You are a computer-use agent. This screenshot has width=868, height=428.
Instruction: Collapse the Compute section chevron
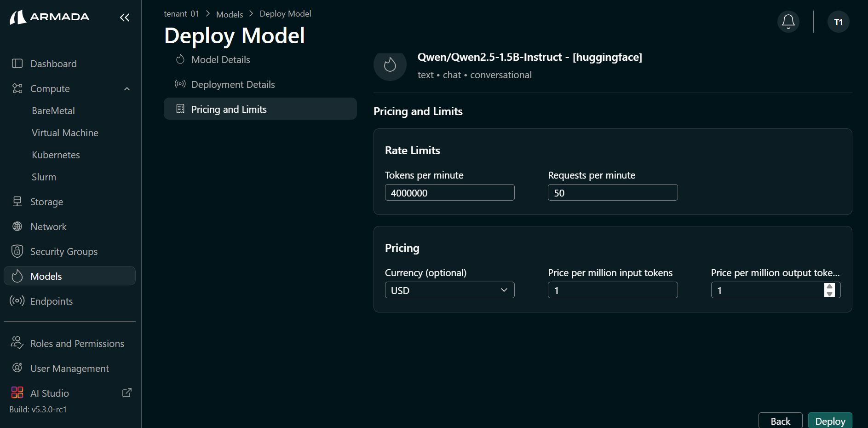coord(127,89)
